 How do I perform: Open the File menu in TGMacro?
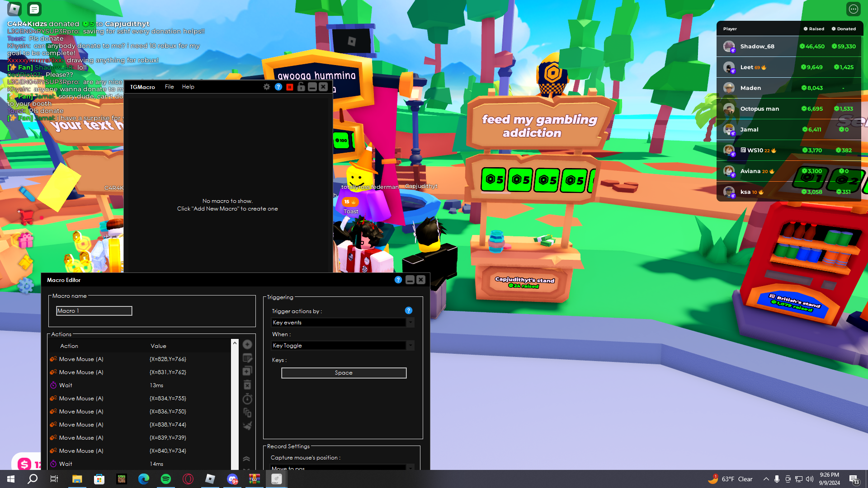(169, 87)
